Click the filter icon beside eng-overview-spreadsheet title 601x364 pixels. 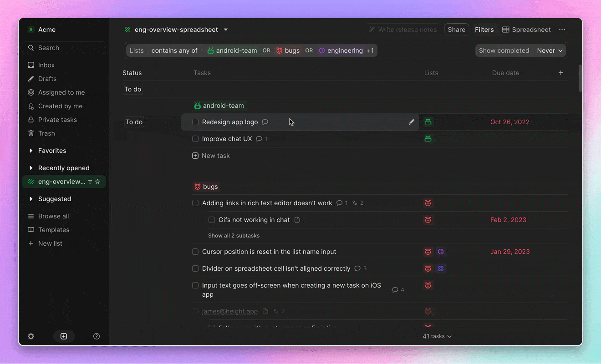click(x=226, y=30)
